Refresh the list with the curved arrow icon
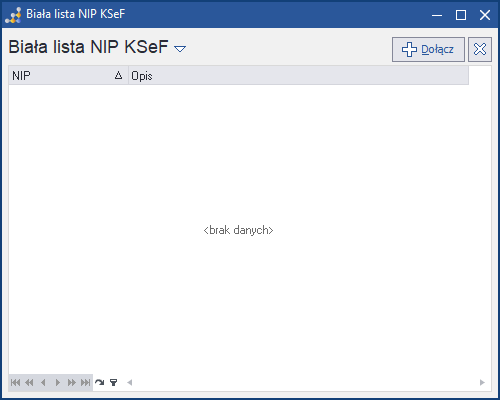The image size is (500, 400). click(99, 382)
